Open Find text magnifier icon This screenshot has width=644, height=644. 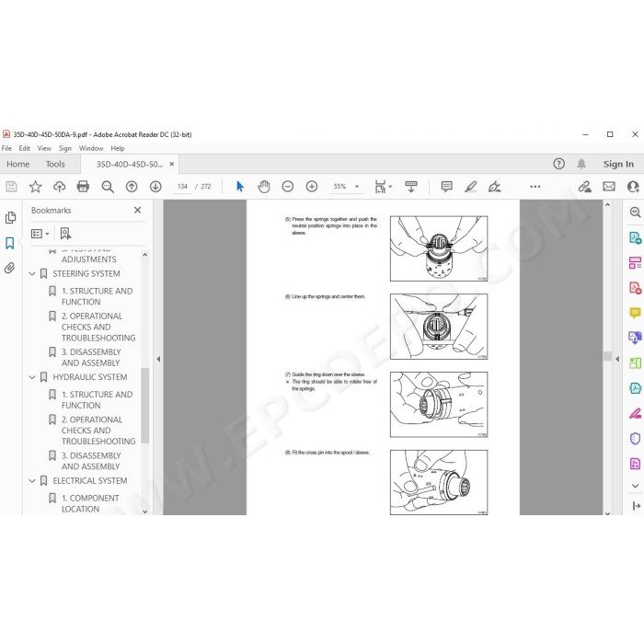108,187
